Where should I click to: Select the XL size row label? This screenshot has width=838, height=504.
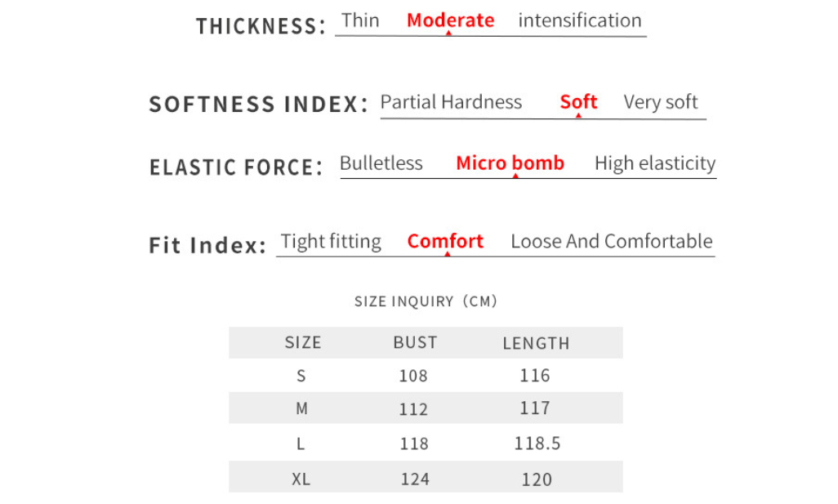(x=301, y=479)
